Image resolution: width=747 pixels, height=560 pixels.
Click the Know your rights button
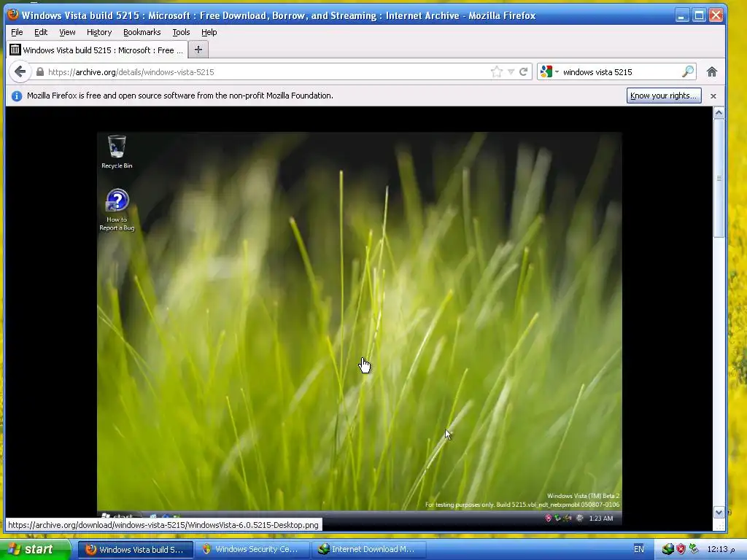(x=664, y=96)
